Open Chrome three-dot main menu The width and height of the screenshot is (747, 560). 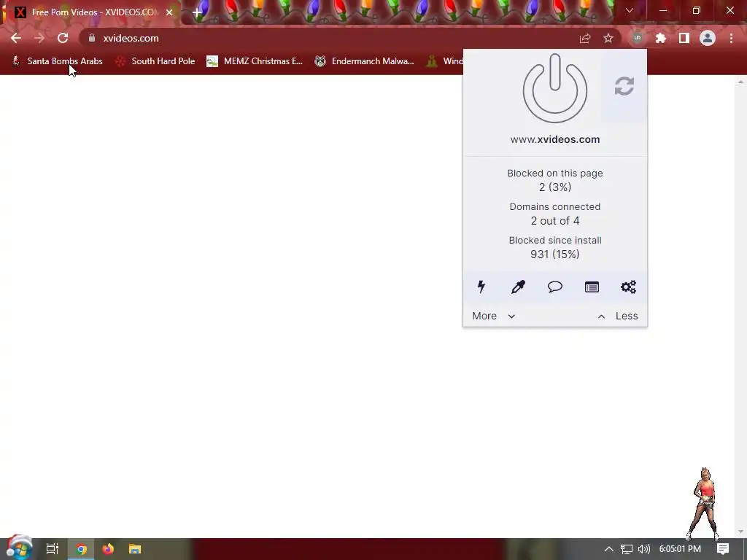pyautogui.click(x=731, y=38)
